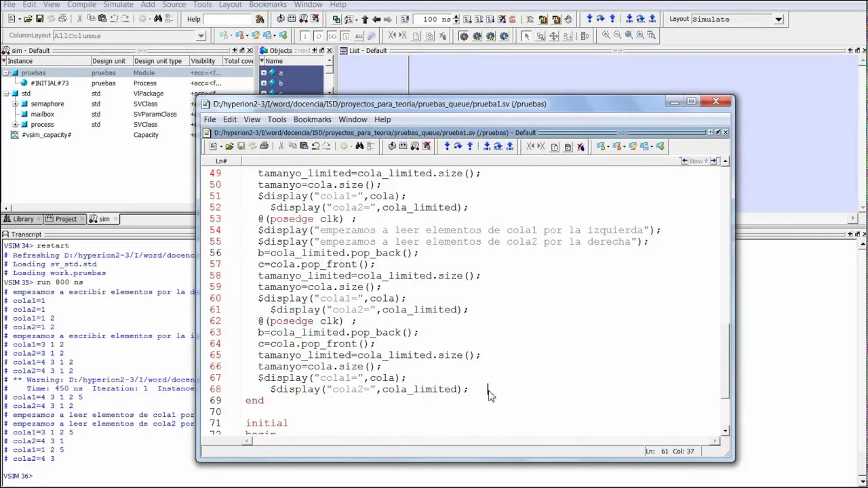Screen dimensions: 868x488
Task: Undo icon in source editor toolbar
Action: pos(315,146)
